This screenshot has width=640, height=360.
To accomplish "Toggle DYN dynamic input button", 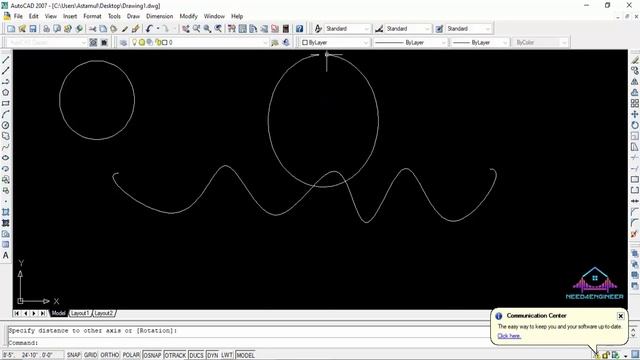I will click(213, 355).
